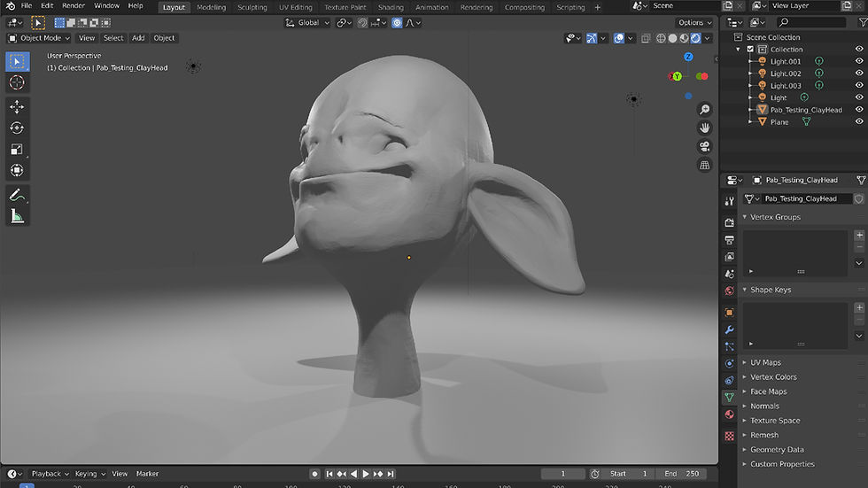Open the Render menu

[73, 6]
